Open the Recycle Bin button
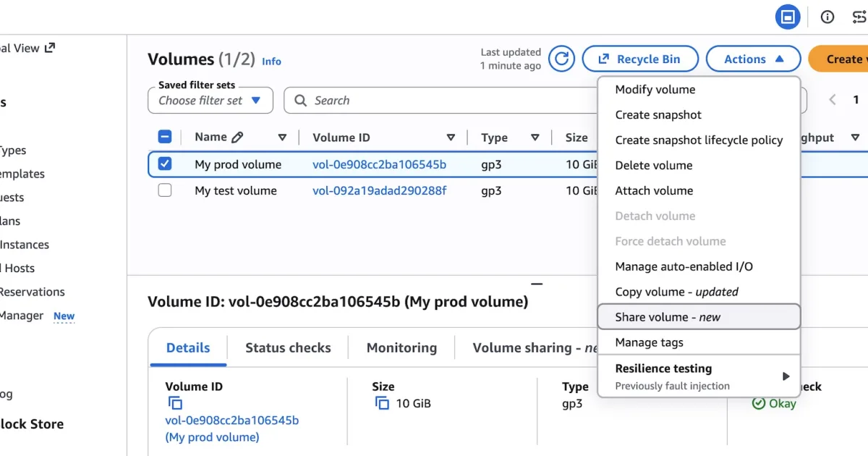Image resolution: width=868 pixels, height=456 pixels. click(x=640, y=59)
